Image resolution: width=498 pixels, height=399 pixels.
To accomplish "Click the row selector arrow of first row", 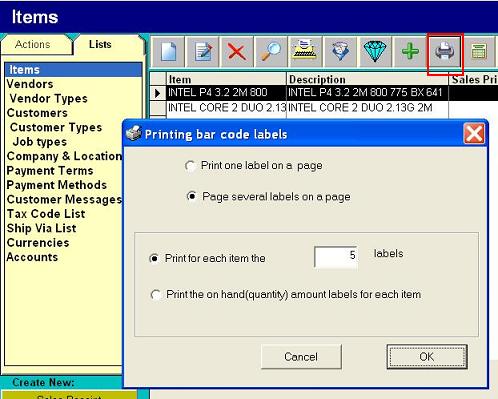I will pos(158,93).
